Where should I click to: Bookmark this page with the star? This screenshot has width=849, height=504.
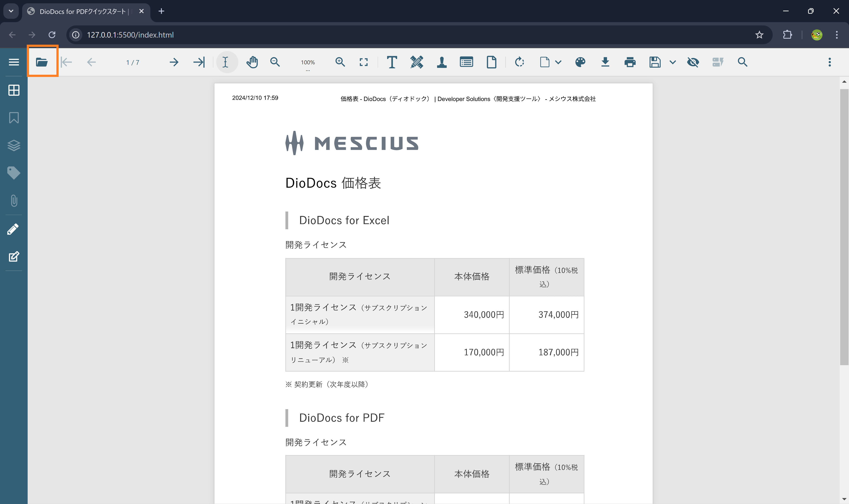[x=759, y=35]
